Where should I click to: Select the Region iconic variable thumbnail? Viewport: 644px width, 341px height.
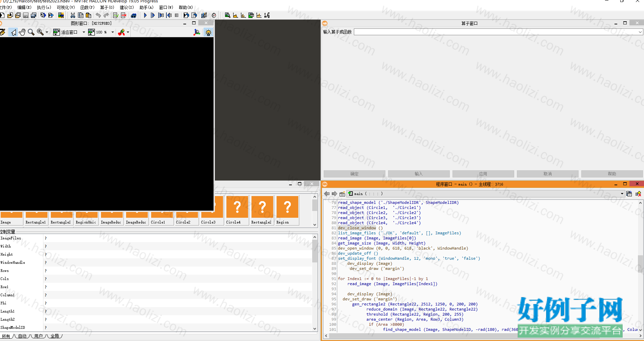pos(287,210)
